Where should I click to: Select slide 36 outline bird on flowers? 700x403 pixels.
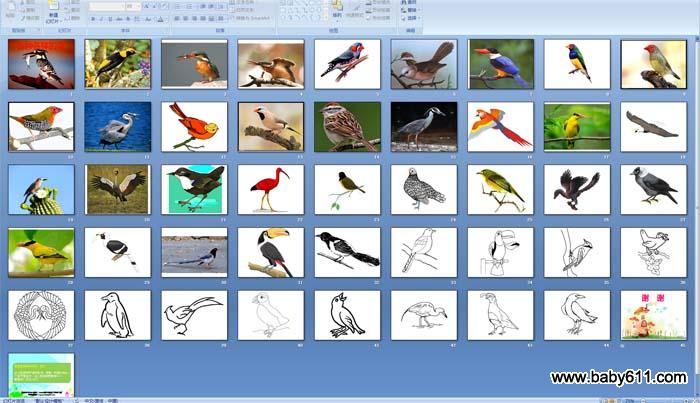click(x=654, y=253)
